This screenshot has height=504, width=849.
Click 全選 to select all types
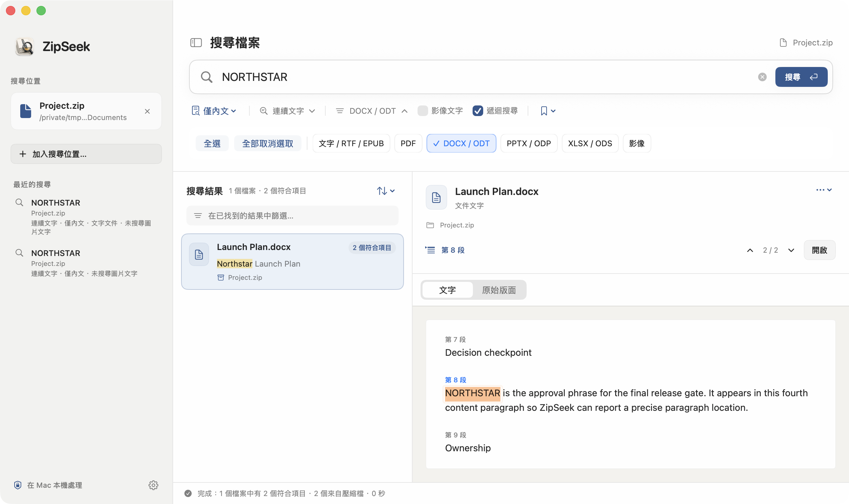[x=212, y=144]
